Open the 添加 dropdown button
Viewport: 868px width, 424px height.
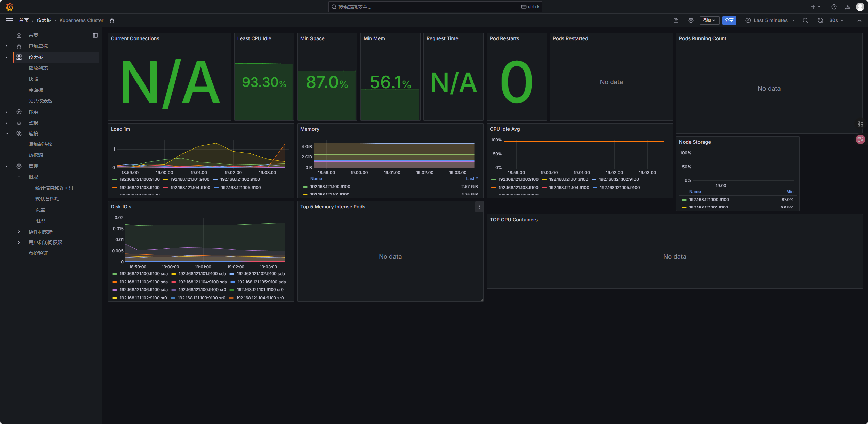pos(709,20)
